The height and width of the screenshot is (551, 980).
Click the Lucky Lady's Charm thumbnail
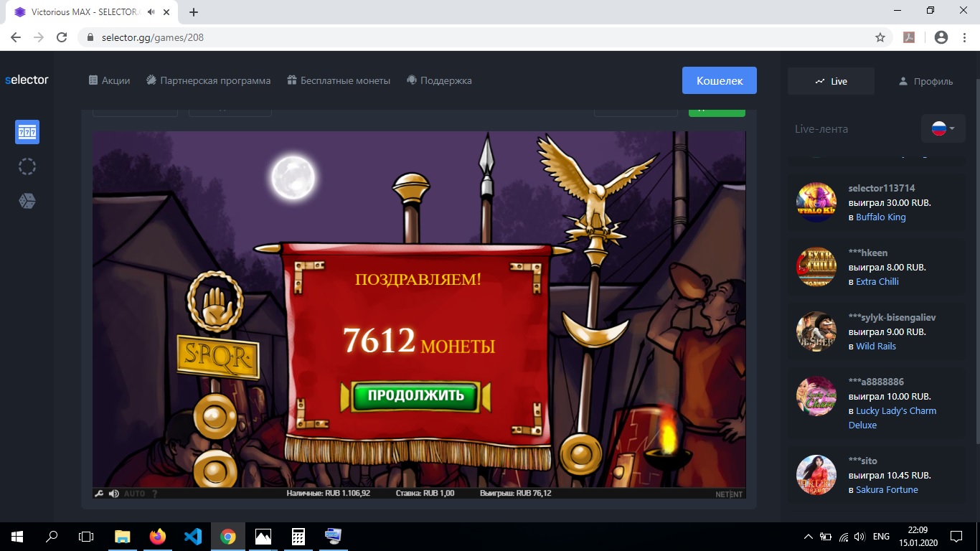click(816, 396)
